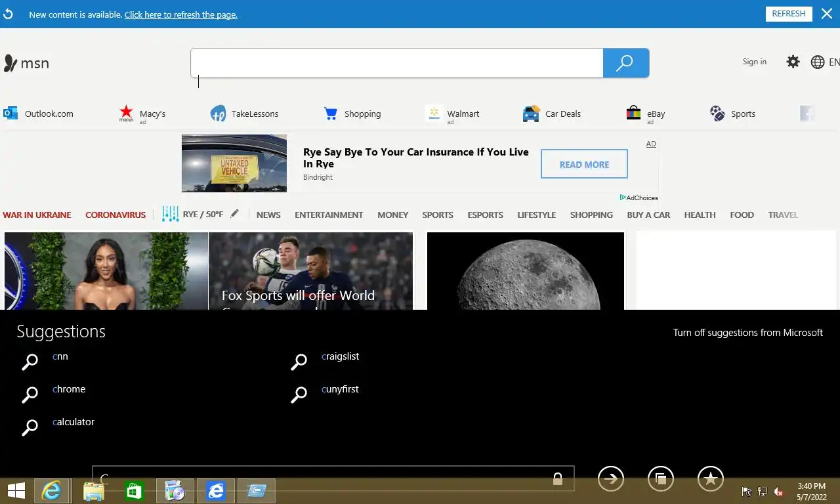Switch to the MONEY tab

(392, 215)
